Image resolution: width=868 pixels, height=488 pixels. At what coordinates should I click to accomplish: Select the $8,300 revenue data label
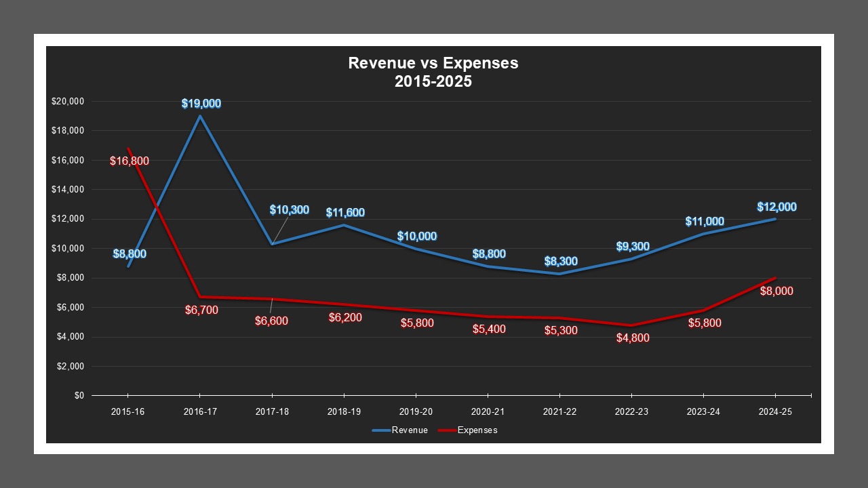559,260
